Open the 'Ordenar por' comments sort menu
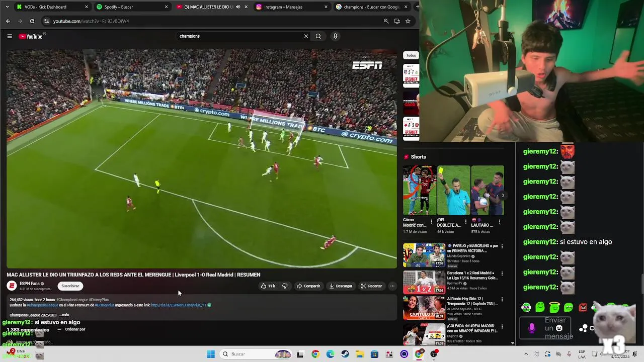 (71, 329)
